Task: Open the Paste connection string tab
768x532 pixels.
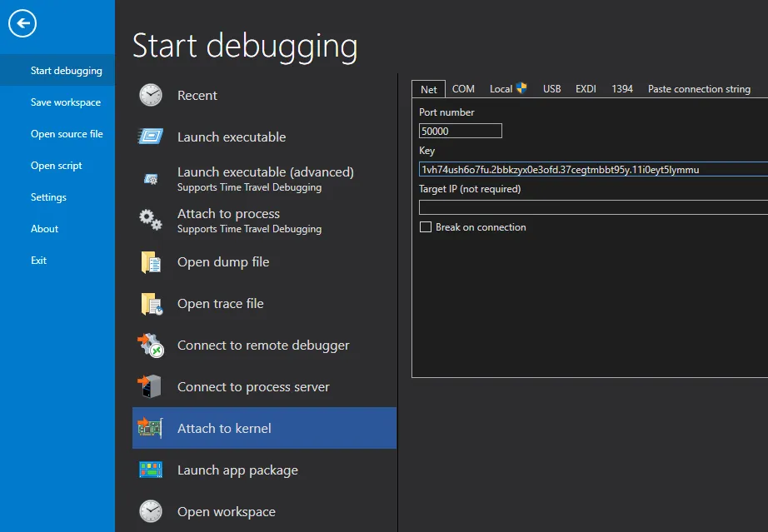Action: pos(699,88)
